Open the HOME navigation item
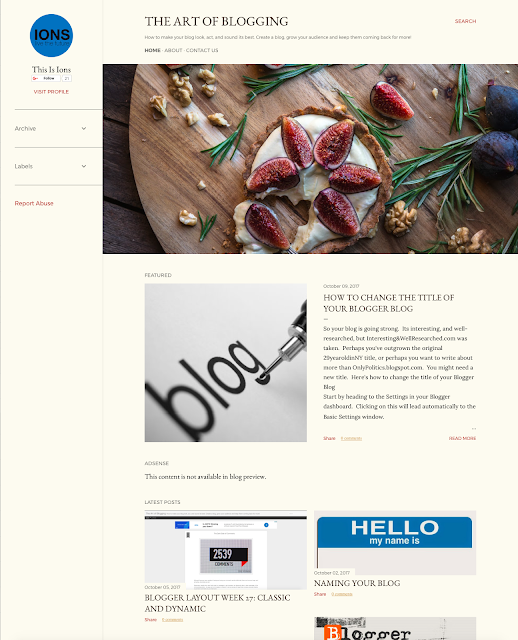The width and height of the screenshot is (518, 640). pos(152,50)
